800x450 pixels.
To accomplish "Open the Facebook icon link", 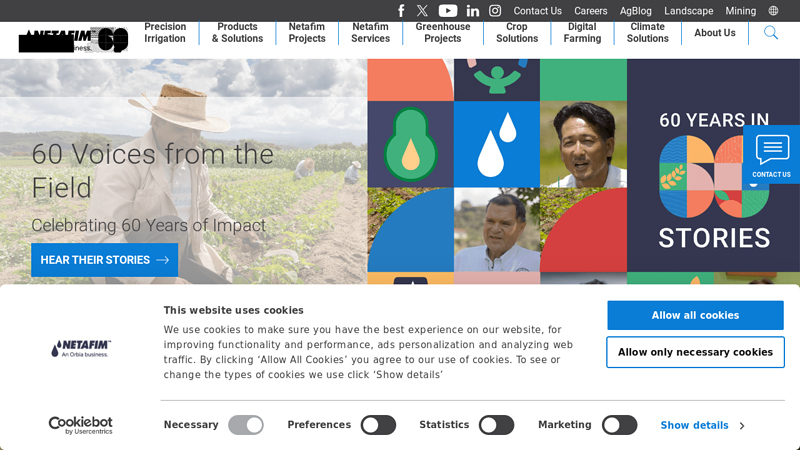I will [401, 11].
